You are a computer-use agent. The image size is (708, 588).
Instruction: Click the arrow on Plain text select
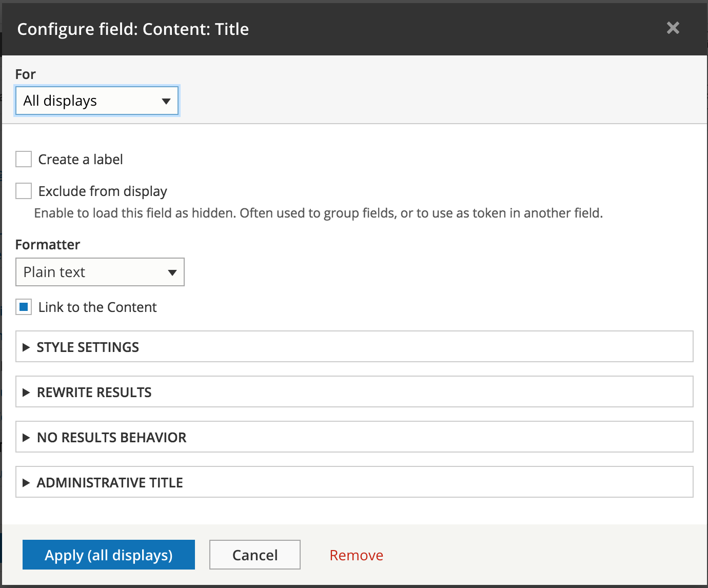click(172, 272)
